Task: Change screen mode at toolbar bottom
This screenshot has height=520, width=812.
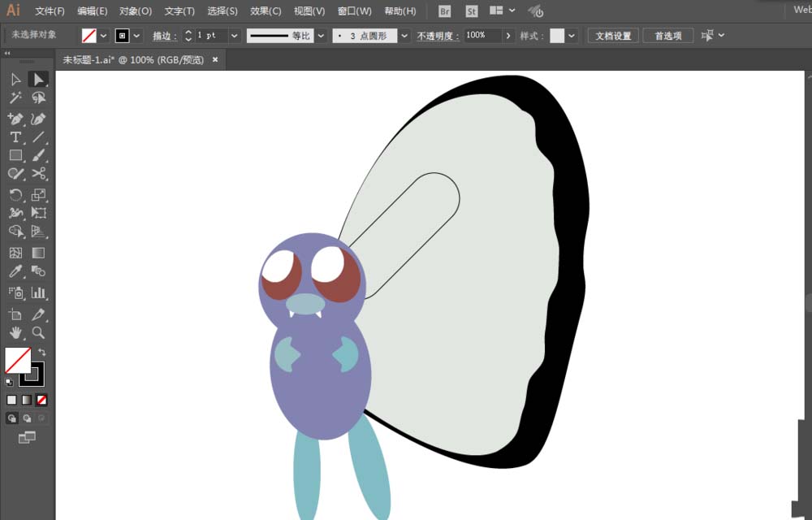Action: (x=27, y=438)
